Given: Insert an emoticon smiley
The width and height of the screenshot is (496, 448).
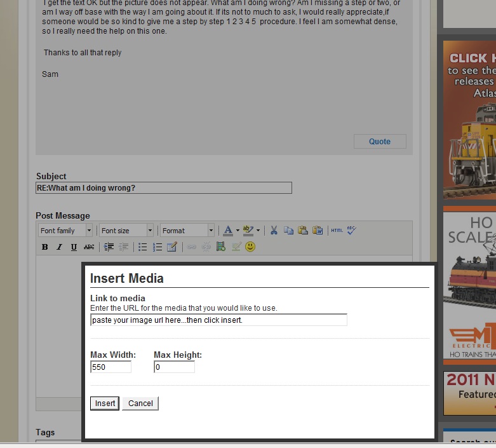Looking at the screenshot, I should coord(250,247).
